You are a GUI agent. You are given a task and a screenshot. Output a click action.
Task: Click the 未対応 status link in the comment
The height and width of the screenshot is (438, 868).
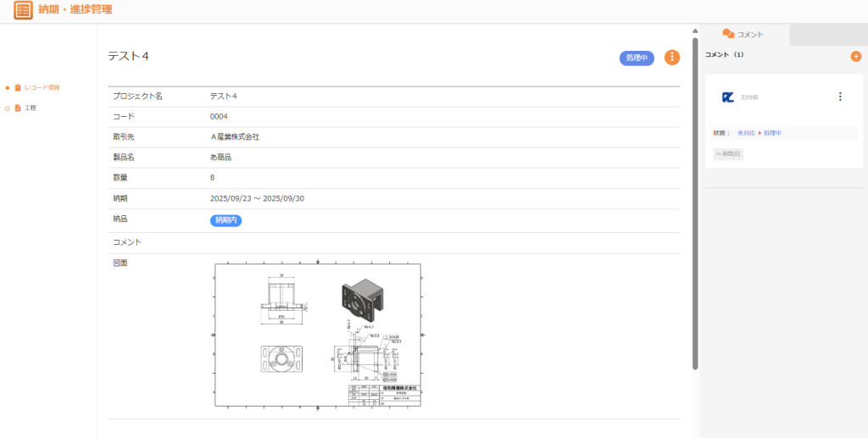click(x=746, y=133)
